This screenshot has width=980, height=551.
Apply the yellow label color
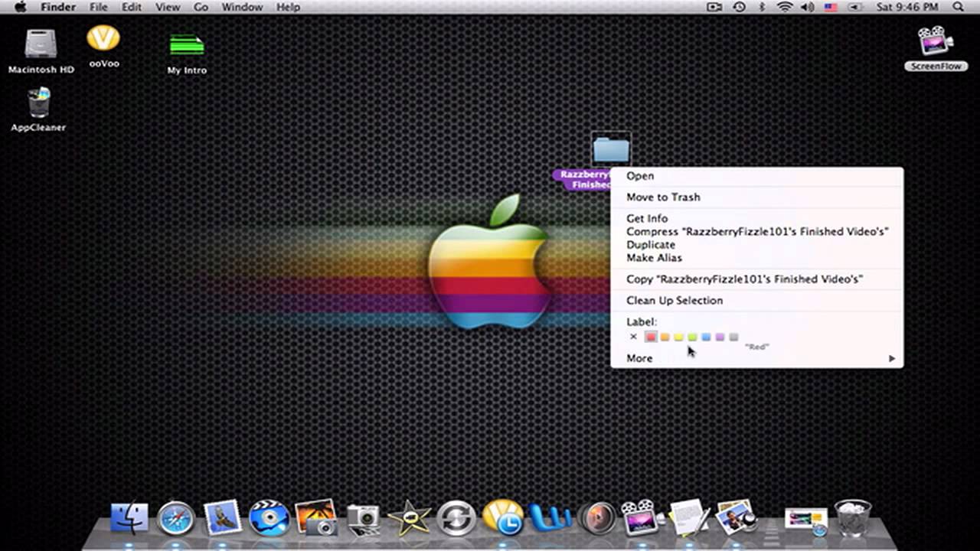(x=678, y=337)
